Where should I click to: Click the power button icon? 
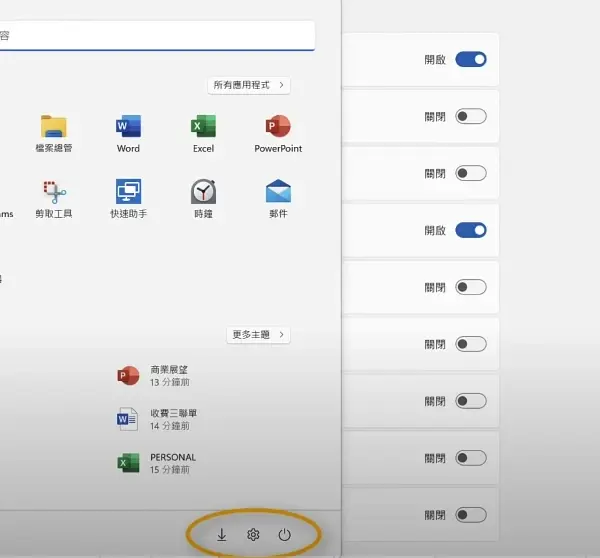coord(285,535)
